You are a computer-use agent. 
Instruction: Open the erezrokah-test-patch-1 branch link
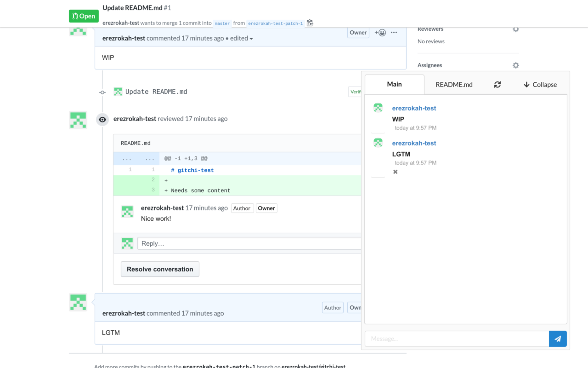pos(276,23)
